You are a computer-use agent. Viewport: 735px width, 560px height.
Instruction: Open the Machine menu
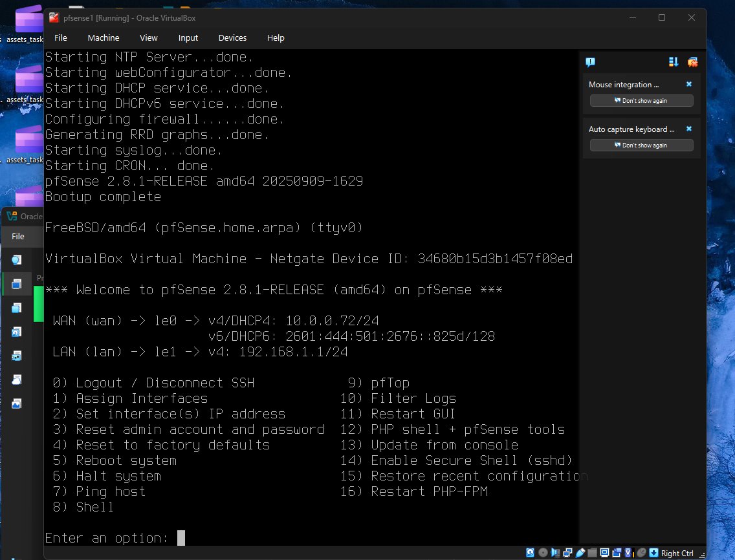(x=103, y=38)
